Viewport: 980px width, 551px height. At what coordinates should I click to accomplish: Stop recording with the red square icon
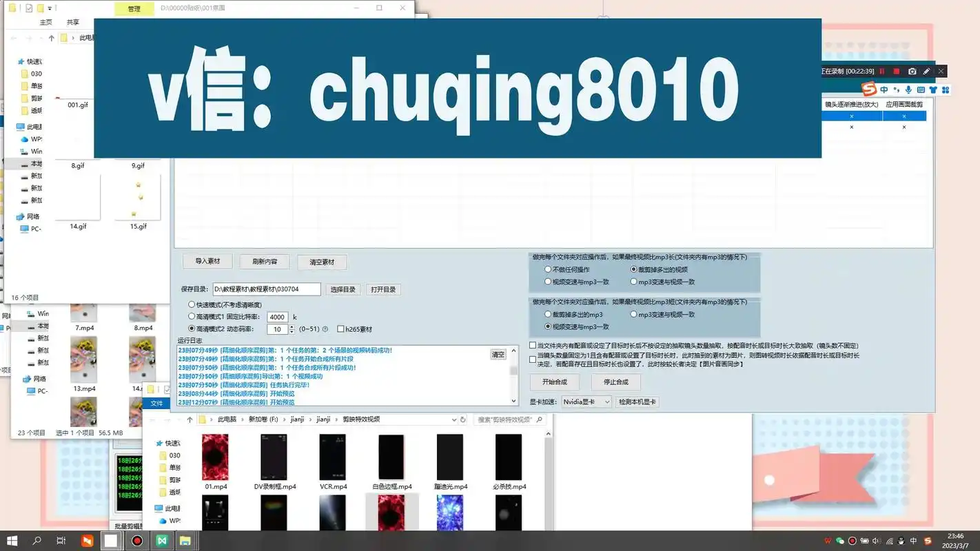coord(897,71)
